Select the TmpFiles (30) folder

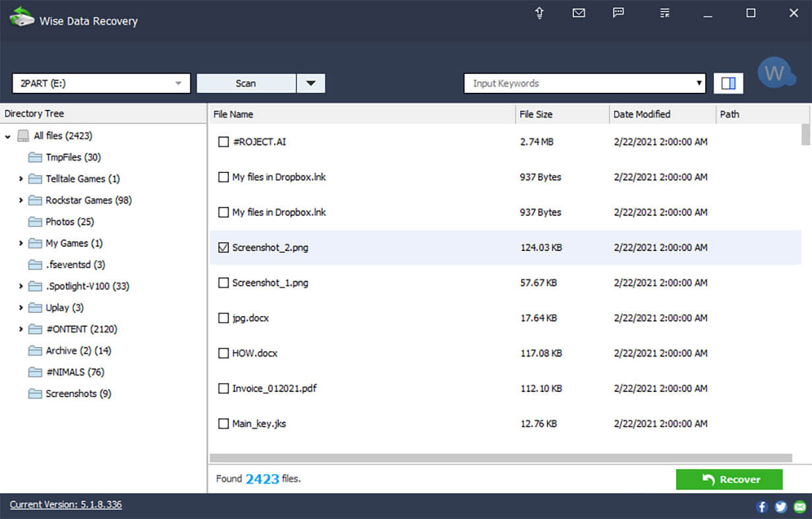[73, 157]
